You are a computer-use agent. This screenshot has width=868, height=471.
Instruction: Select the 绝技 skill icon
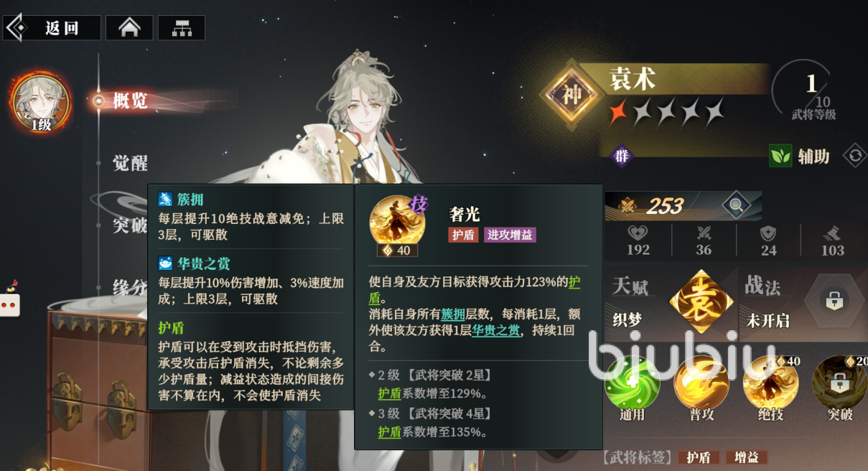770,384
